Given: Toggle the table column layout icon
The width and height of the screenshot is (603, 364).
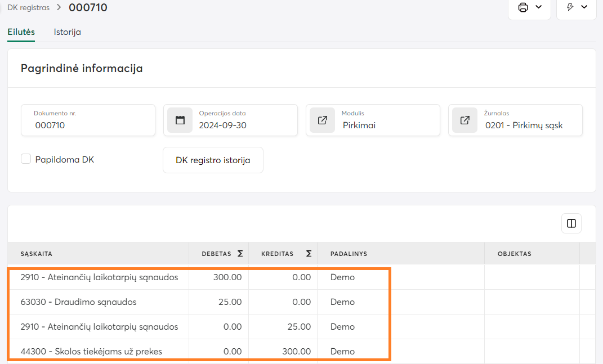Looking at the screenshot, I should pos(571,223).
